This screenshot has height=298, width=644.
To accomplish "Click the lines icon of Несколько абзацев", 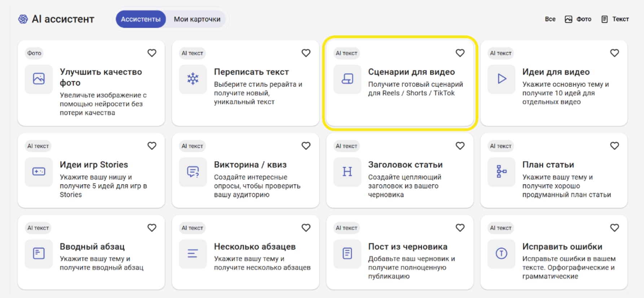I will tap(193, 254).
